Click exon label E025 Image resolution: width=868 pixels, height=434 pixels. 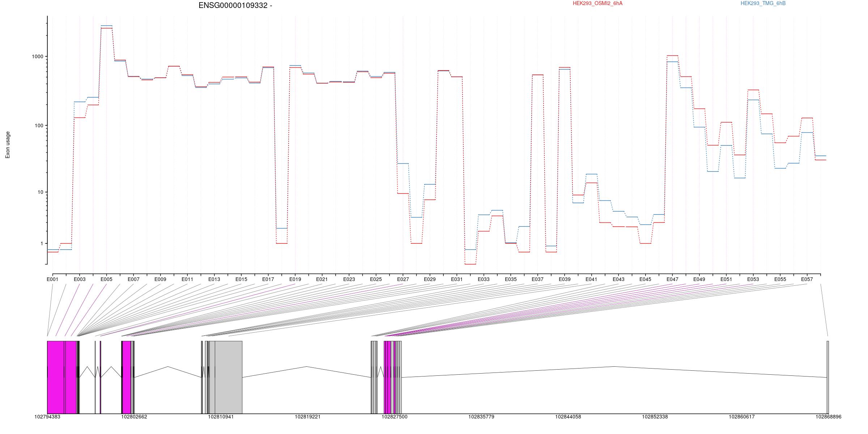[x=376, y=279]
